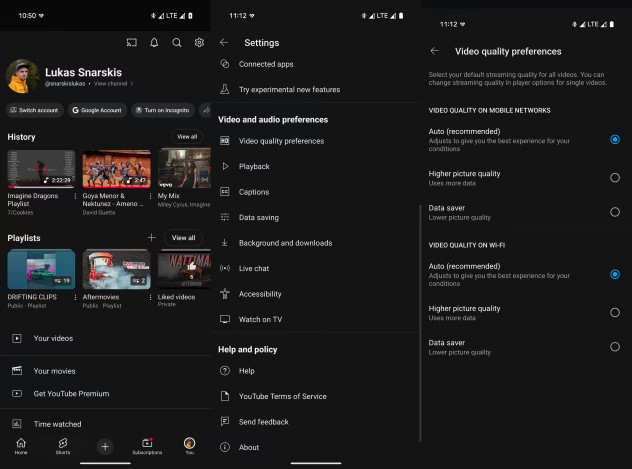The image size is (632, 469).
Task: Go back from the Settings screen
Action: point(224,42)
